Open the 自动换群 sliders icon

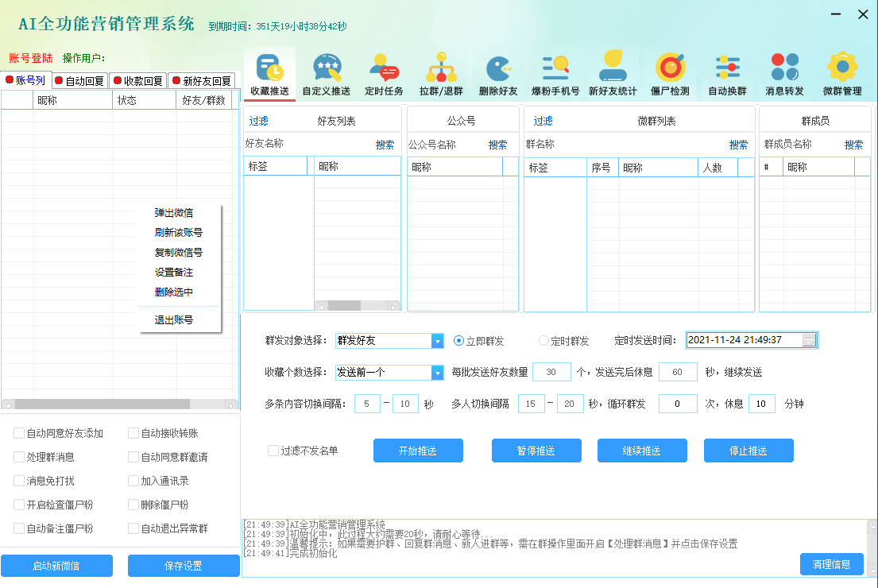(x=727, y=75)
